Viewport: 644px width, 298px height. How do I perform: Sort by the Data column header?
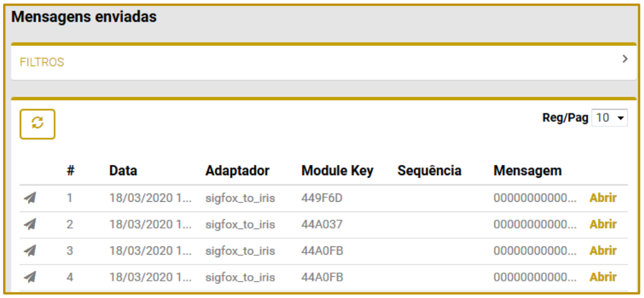pyautogui.click(x=123, y=171)
